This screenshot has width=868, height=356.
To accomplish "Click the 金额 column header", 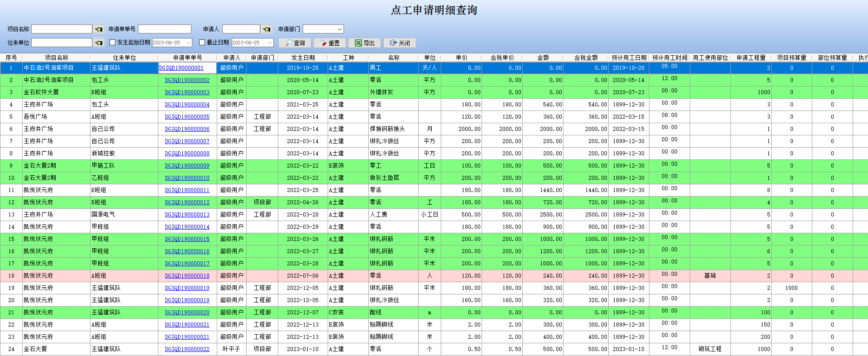I will coord(543,58).
